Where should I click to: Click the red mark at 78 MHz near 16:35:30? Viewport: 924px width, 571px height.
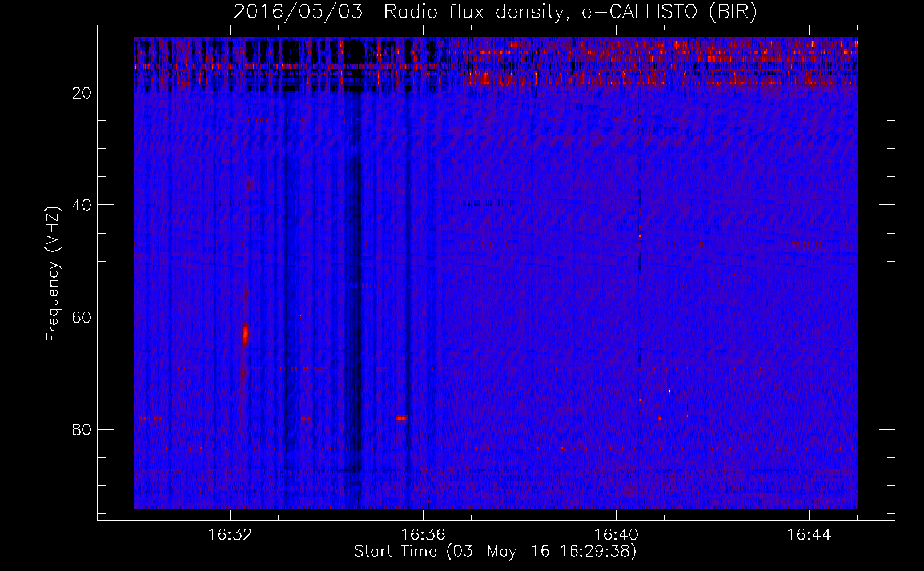(x=401, y=417)
